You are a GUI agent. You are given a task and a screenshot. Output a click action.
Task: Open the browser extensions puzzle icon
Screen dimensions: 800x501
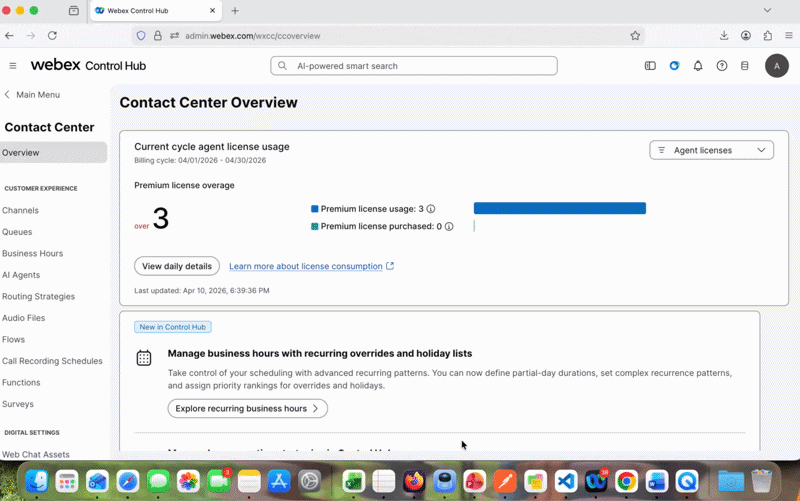767,36
